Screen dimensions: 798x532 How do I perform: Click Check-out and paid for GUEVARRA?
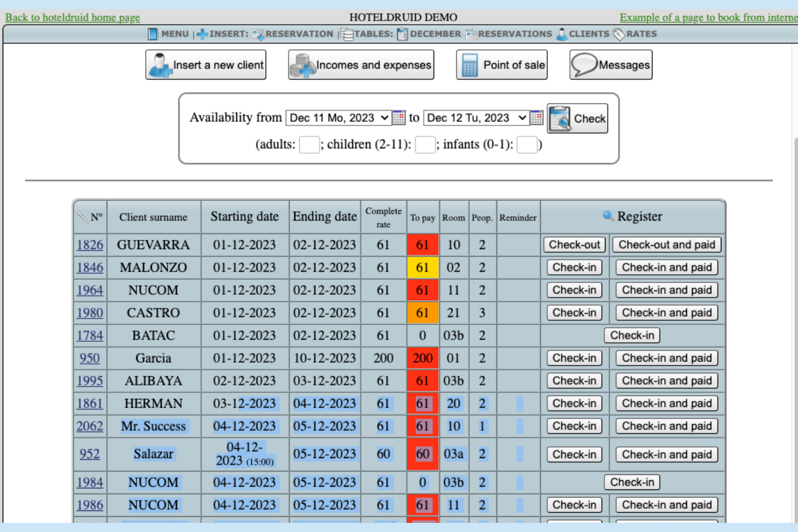point(666,245)
